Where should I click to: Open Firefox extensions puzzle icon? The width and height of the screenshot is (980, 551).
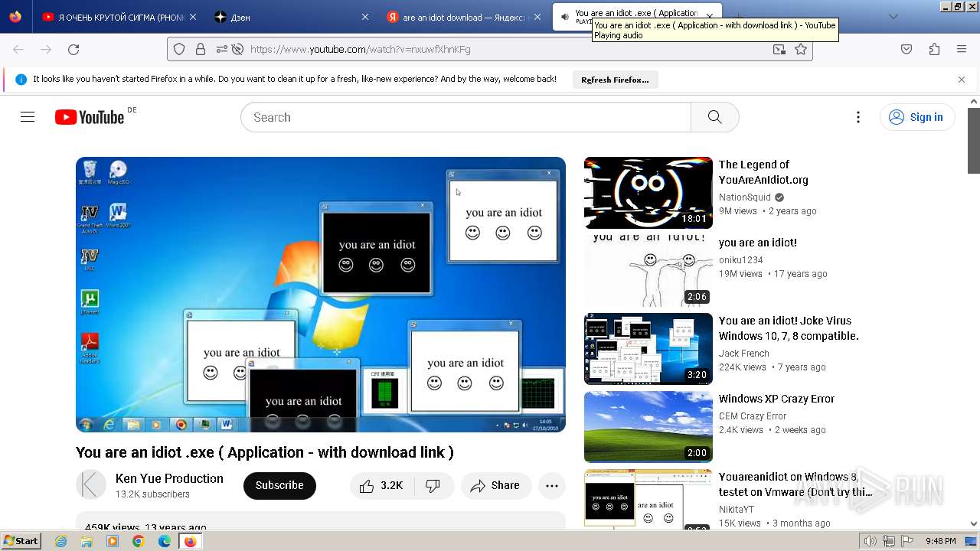click(934, 49)
